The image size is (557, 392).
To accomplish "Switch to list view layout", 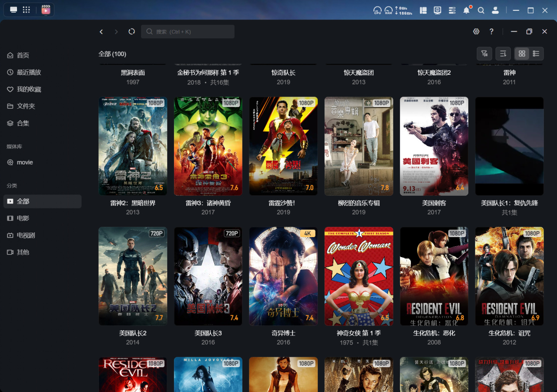I will pos(536,54).
